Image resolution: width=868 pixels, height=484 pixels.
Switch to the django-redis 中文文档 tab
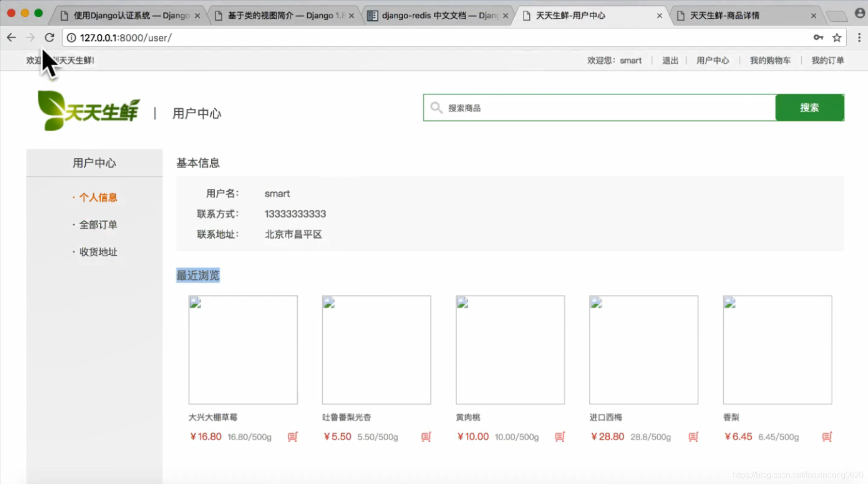tap(437, 16)
